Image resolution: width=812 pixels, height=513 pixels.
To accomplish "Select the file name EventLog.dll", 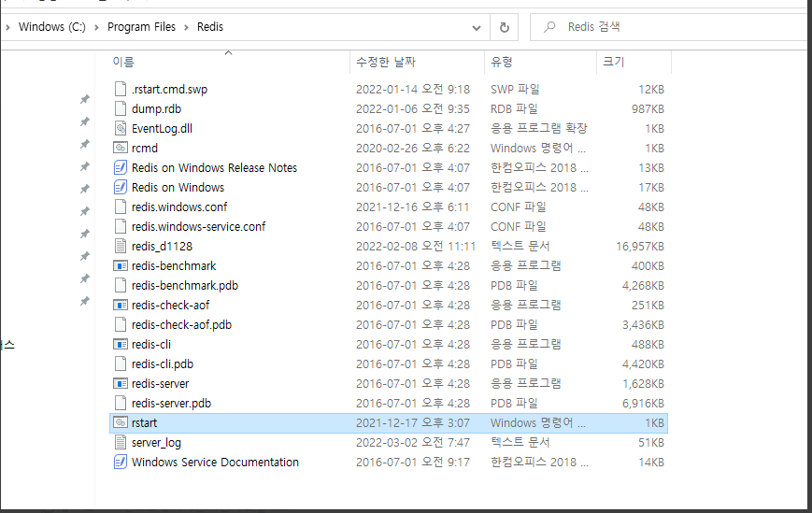I will [x=162, y=128].
